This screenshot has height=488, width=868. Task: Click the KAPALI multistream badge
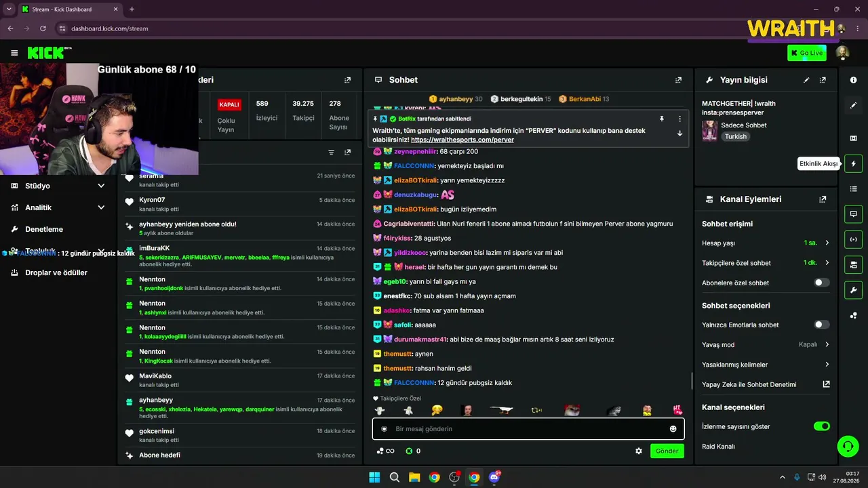pyautogui.click(x=229, y=104)
